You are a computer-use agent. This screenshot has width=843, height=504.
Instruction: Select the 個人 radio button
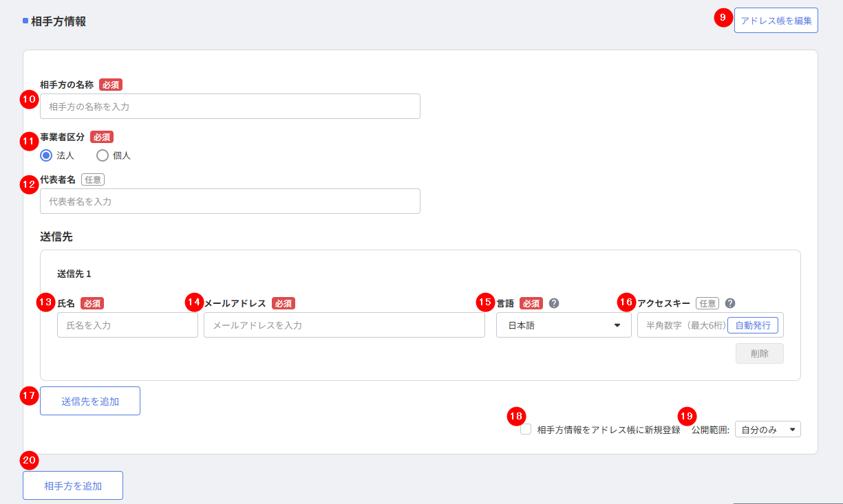103,155
